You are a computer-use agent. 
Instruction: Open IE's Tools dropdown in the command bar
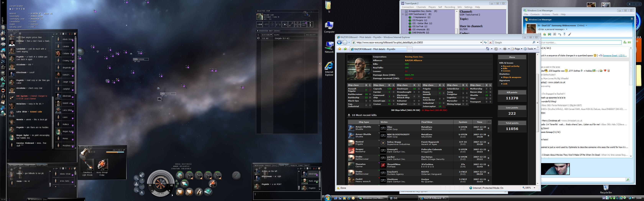pos(530,49)
